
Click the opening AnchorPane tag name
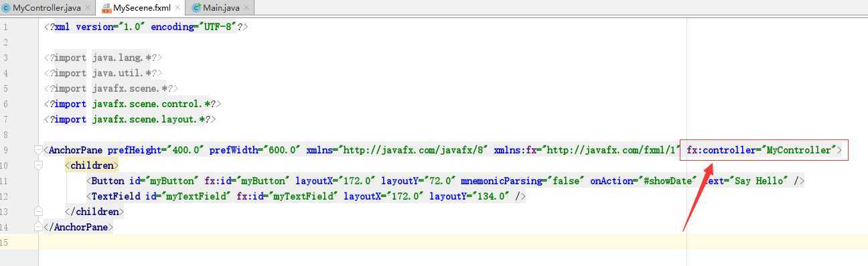click(x=75, y=150)
